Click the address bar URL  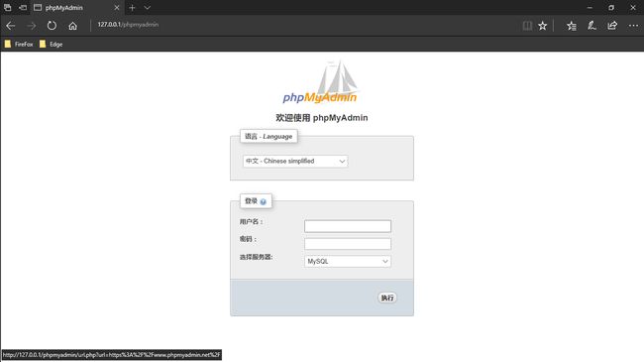point(128,25)
